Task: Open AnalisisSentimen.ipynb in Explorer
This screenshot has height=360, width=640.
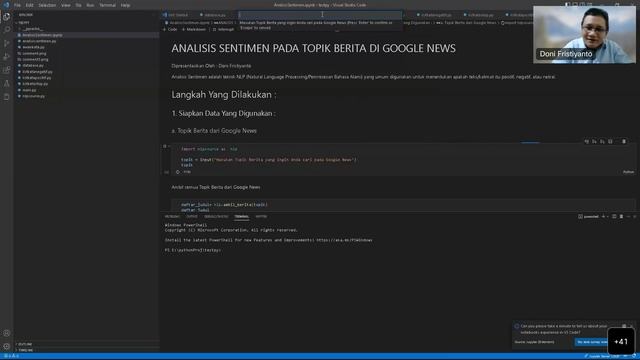Action: pos(42,35)
